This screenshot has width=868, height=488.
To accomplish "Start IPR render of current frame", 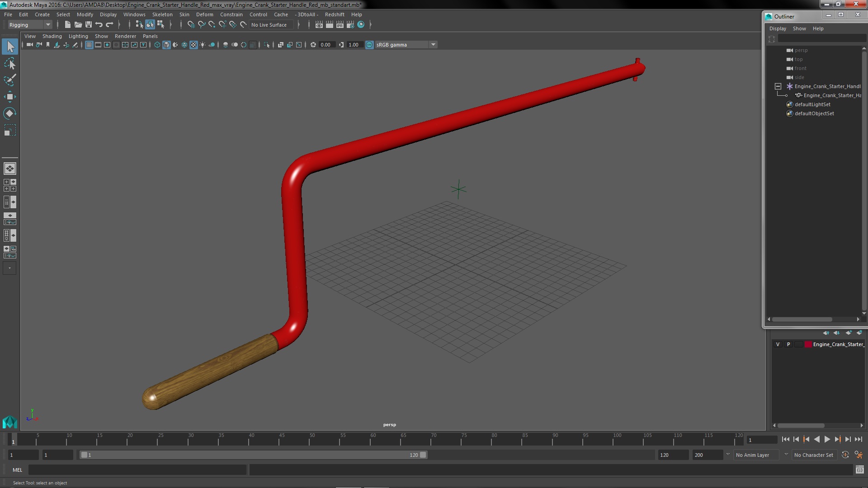I will 340,25.
